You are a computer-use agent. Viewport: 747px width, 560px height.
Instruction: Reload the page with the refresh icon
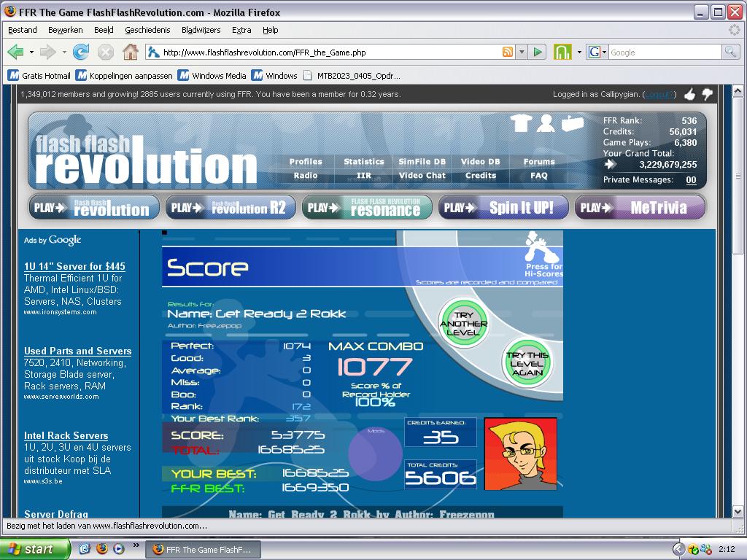tap(81, 52)
